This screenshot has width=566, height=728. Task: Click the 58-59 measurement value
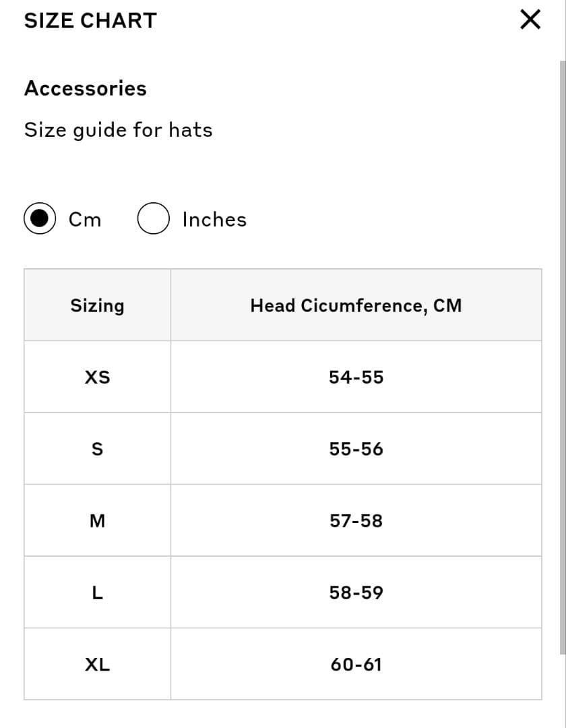point(356,593)
